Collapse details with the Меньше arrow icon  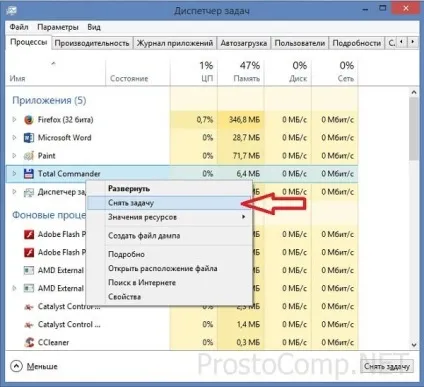pos(16,366)
